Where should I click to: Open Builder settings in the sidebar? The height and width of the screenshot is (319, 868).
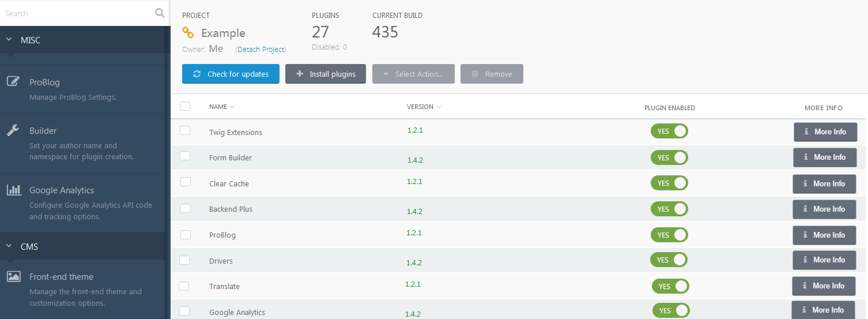(82, 142)
